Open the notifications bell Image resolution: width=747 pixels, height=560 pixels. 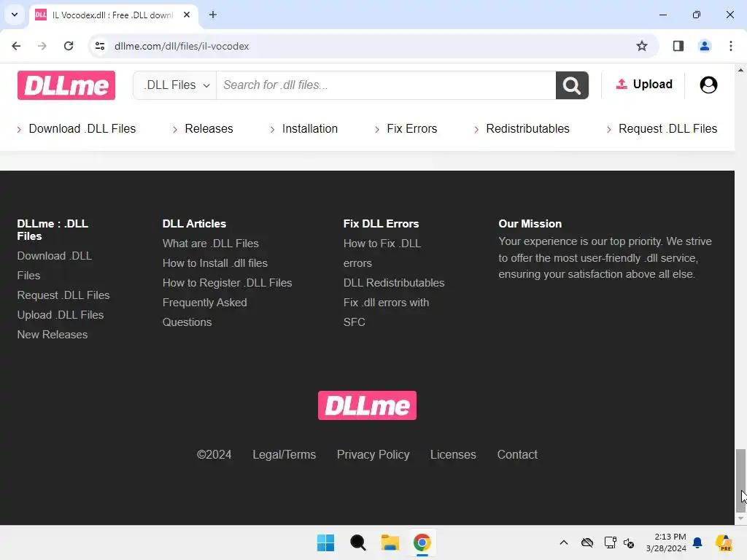697,542
